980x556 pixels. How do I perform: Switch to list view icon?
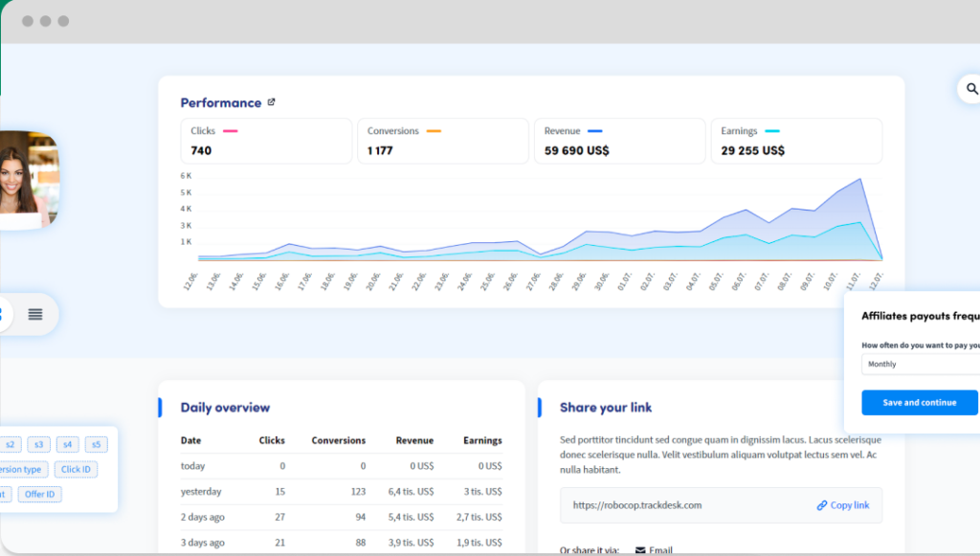click(x=35, y=314)
